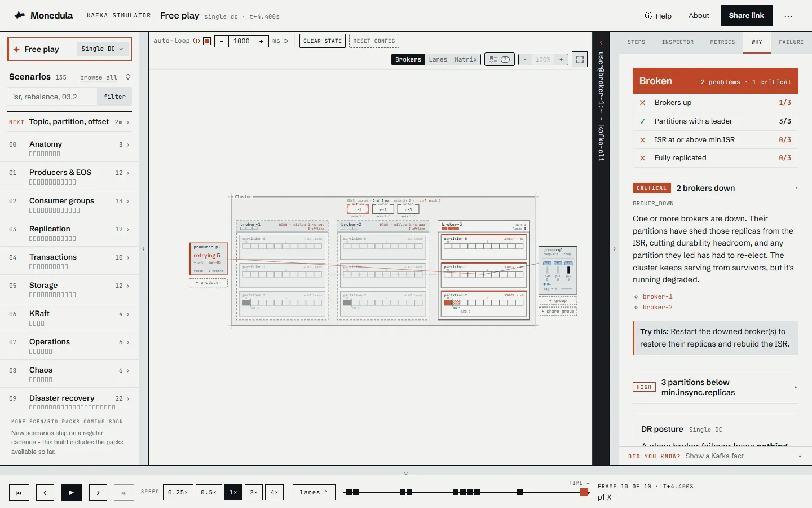The width and height of the screenshot is (812, 508).
Task: Open the three-dots overflow menu
Action: pos(788,16)
